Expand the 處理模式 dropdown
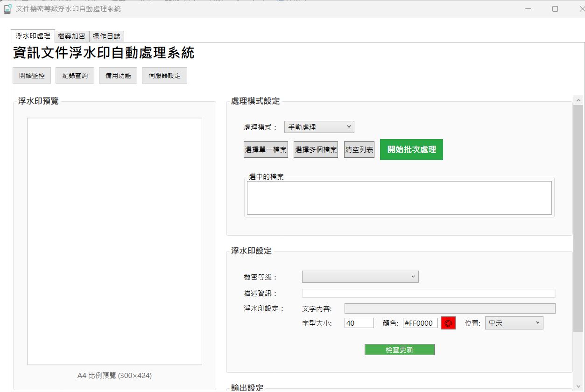The width and height of the screenshot is (585, 392). [x=319, y=127]
